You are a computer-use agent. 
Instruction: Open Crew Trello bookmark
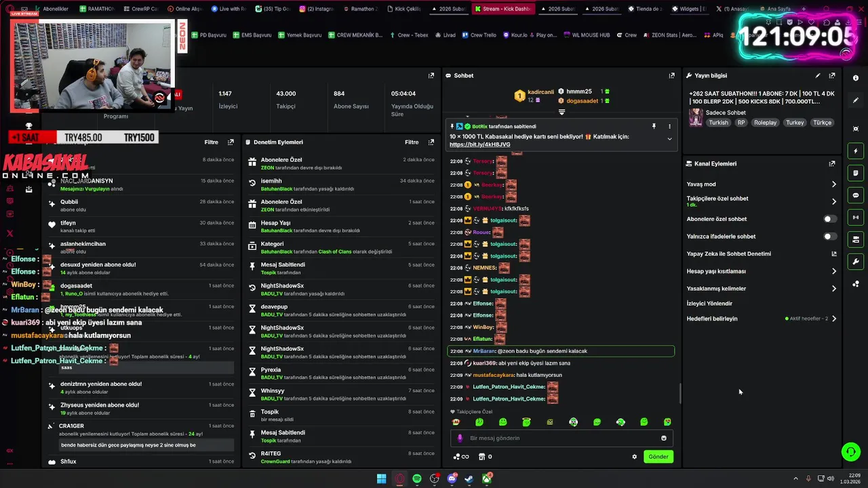coord(479,35)
